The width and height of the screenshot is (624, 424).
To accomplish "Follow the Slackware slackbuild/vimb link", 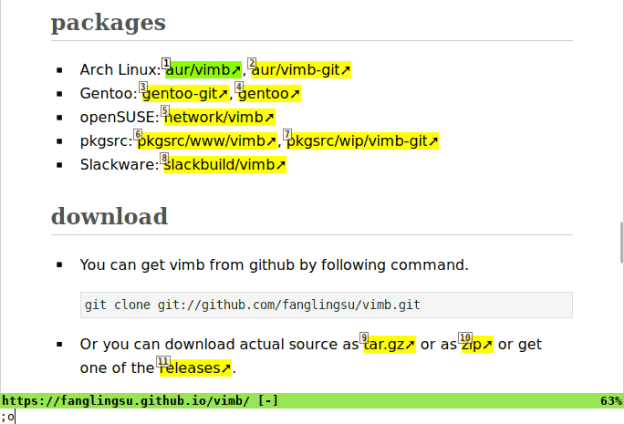I will click(228, 165).
